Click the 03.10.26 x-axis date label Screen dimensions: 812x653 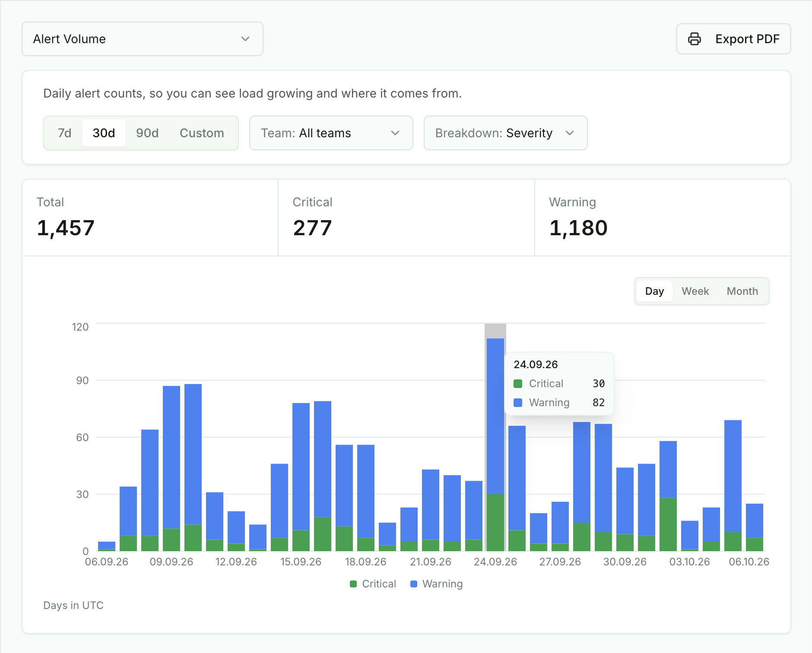pyautogui.click(x=690, y=562)
